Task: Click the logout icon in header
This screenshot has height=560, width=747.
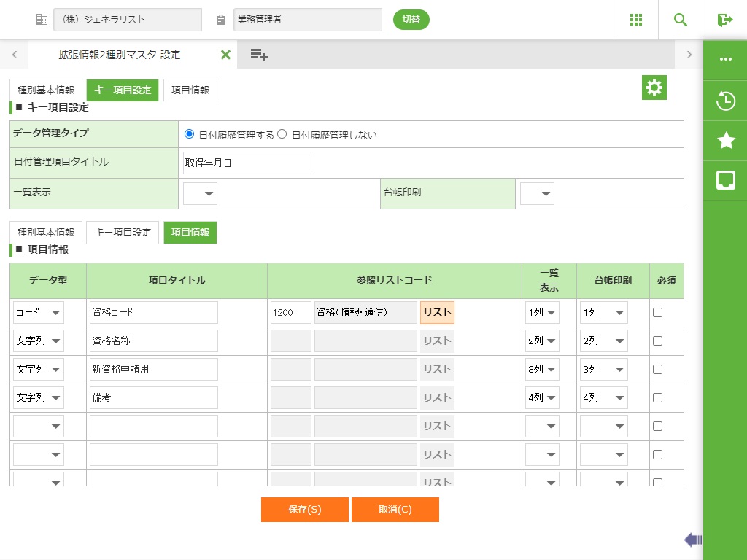Action: click(724, 20)
